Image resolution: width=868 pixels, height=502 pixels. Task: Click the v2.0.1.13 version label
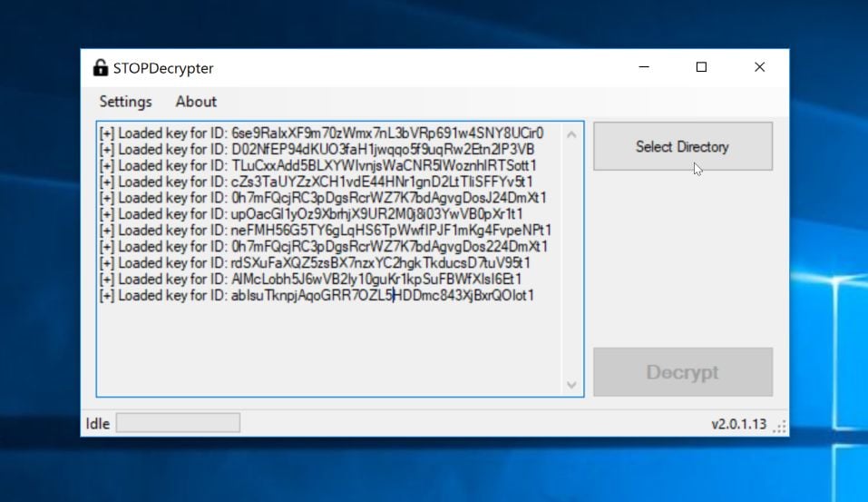(738, 424)
